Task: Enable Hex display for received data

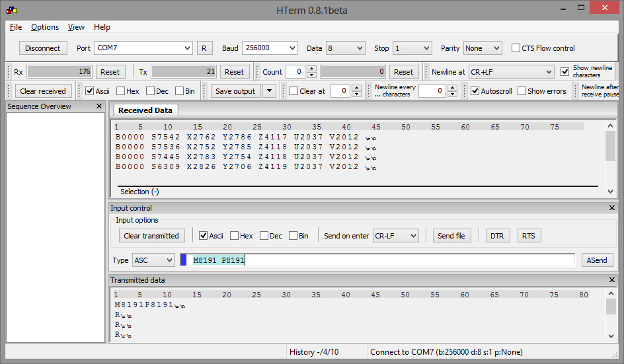Action: pyautogui.click(x=121, y=91)
